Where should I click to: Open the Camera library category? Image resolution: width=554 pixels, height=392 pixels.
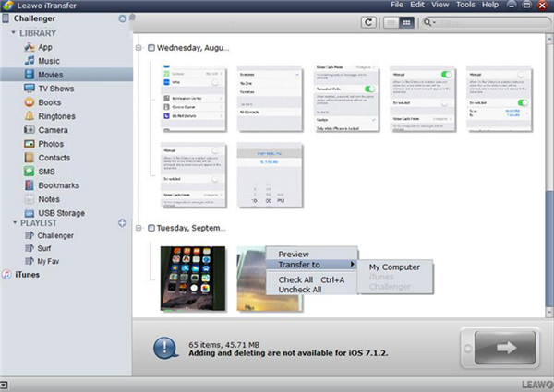pos(53,130)
